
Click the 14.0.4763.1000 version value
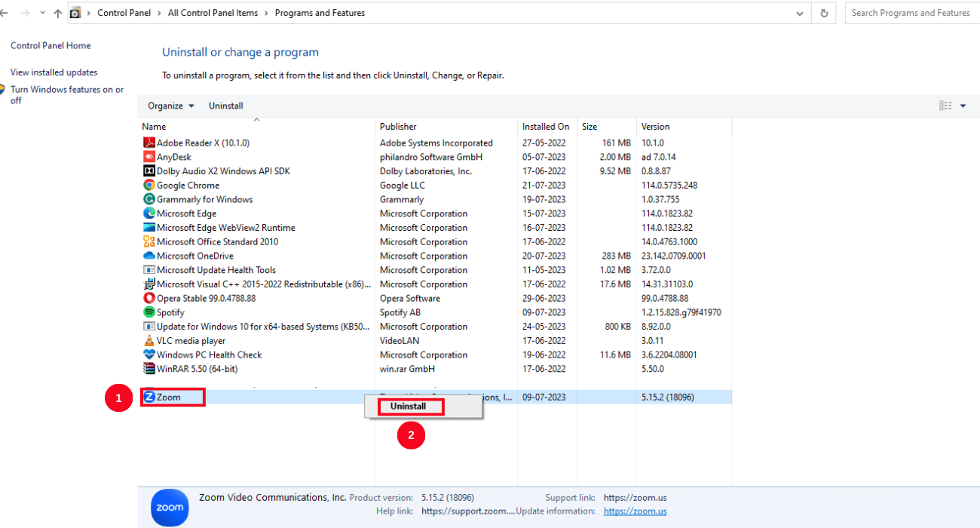click(669, 242)
